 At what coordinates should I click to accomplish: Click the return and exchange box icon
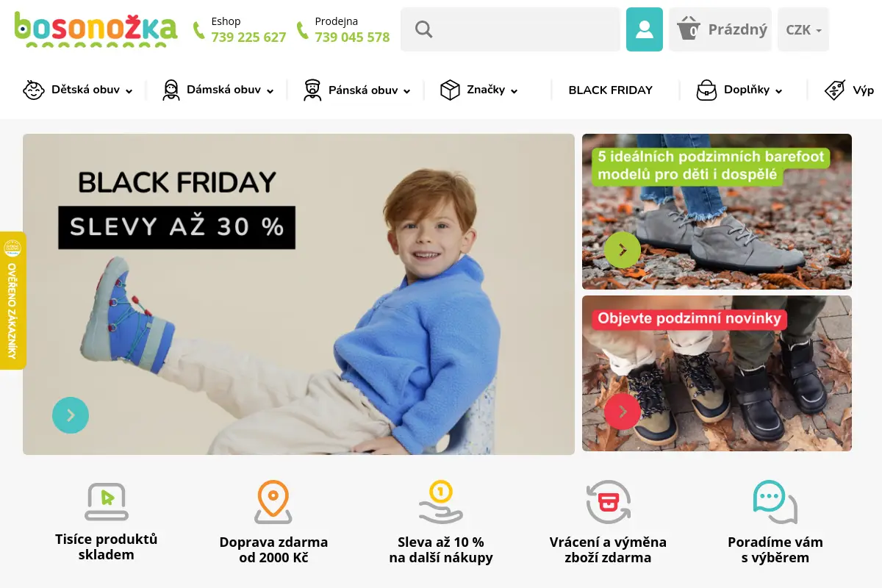(x=608, y=502)
